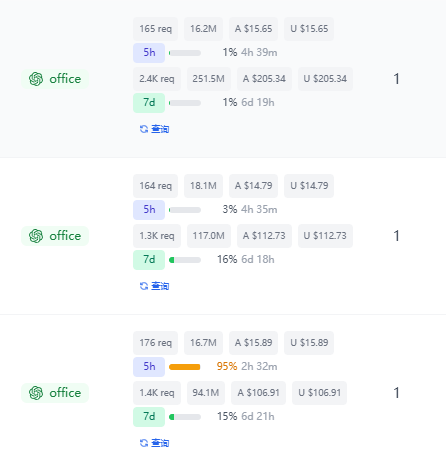Select the 5h badge beside 4h 39m

[149, 53]
